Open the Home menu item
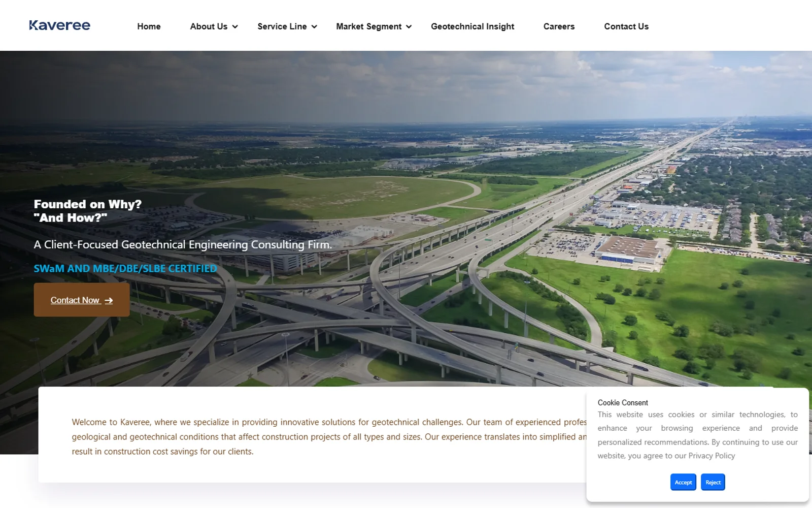The width and height of the screenshot is (812, 508). tap(149, 26)
